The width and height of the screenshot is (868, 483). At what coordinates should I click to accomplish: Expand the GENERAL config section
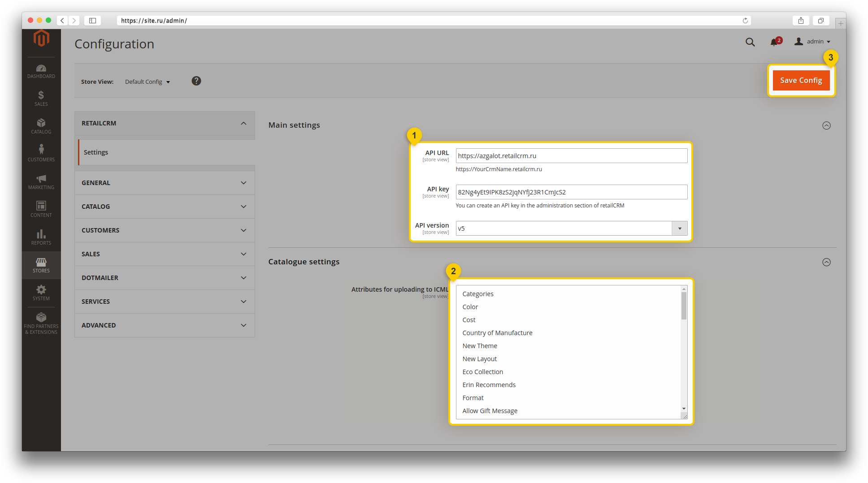pyautogui.click(x=165, y=183)
